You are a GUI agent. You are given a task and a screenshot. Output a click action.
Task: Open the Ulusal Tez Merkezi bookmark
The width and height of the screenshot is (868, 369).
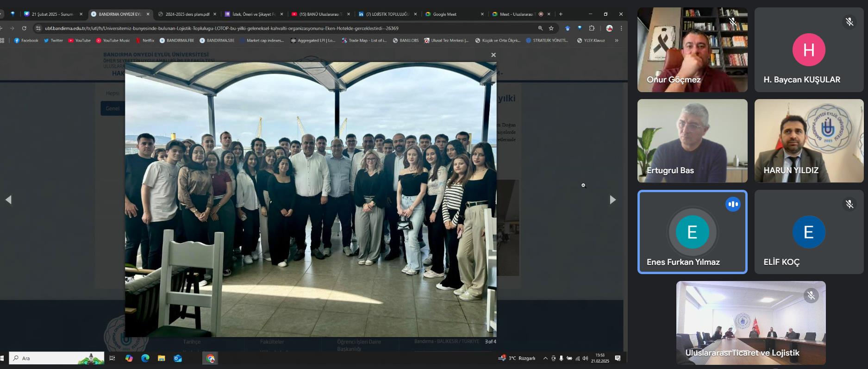(446, 41)
